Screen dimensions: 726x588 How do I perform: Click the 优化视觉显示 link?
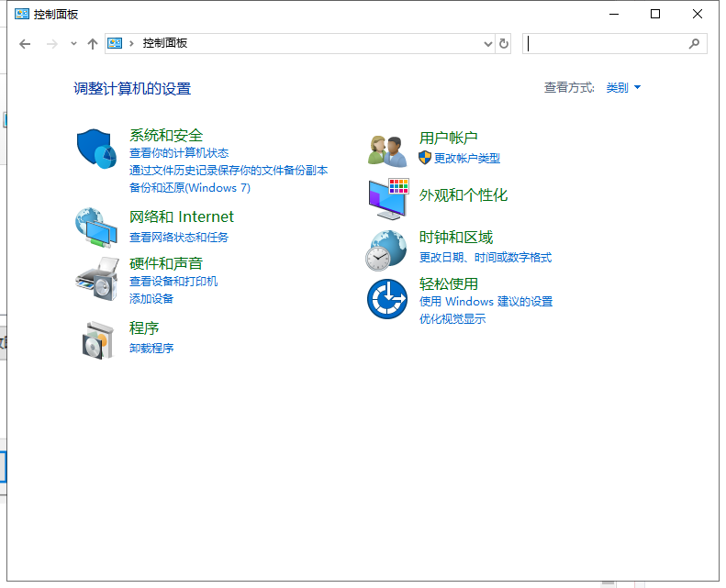point(452,318)
